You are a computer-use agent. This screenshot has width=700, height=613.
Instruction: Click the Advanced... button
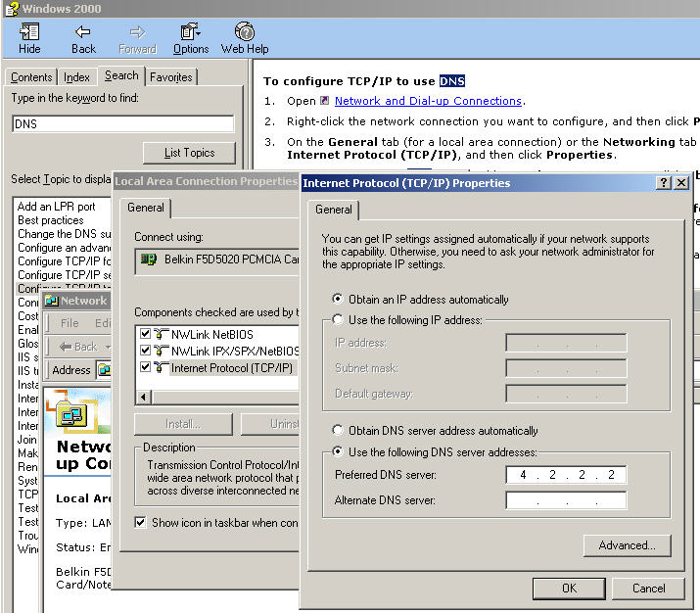click(627, 545)
